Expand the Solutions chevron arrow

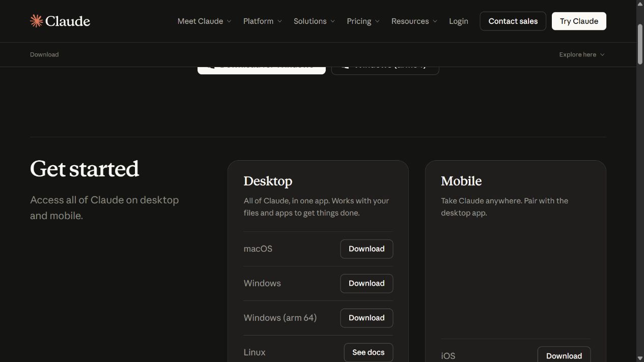point(333,21)
